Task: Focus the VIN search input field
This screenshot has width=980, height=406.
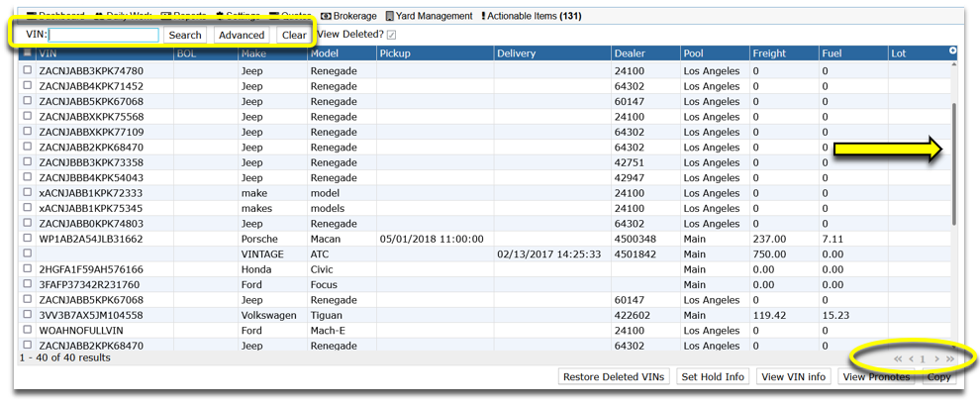Action: coord(104,35)
